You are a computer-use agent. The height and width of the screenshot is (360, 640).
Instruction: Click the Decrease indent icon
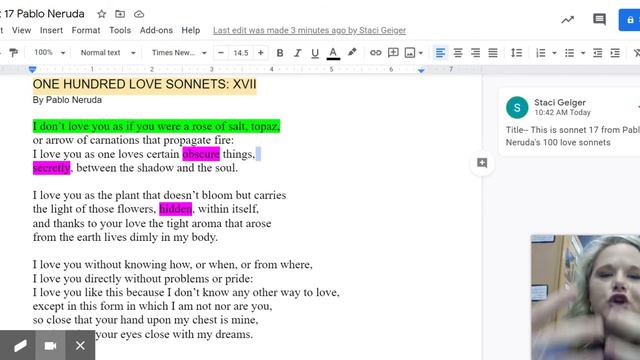598,53
